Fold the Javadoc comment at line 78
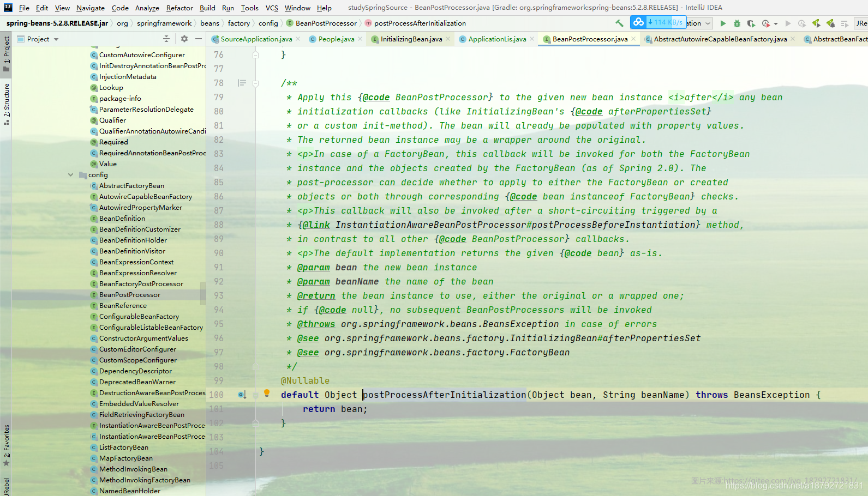 point(255,83)
